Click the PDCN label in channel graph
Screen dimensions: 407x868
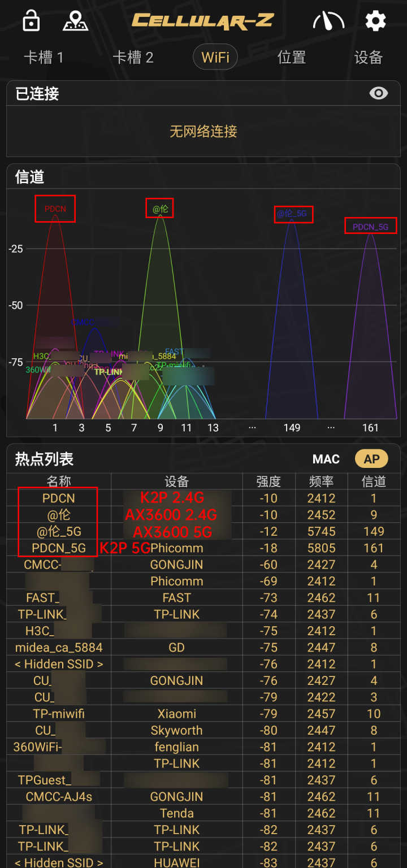pyautogui.click(x=55, y=209)
